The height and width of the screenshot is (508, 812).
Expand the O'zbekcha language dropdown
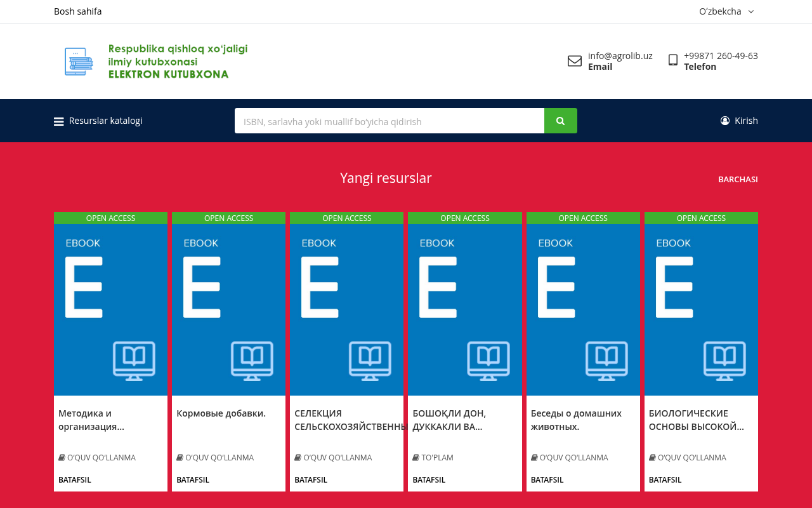[726, 11]
